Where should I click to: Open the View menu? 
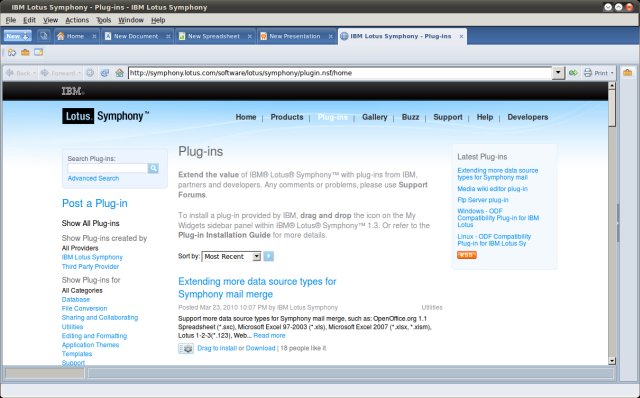pos(51,20)
